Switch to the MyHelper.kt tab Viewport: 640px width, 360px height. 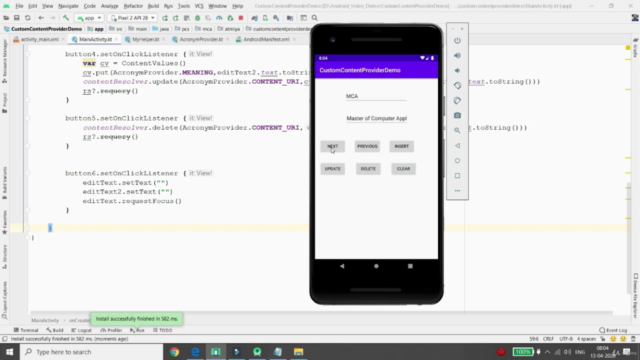(145, 40)
